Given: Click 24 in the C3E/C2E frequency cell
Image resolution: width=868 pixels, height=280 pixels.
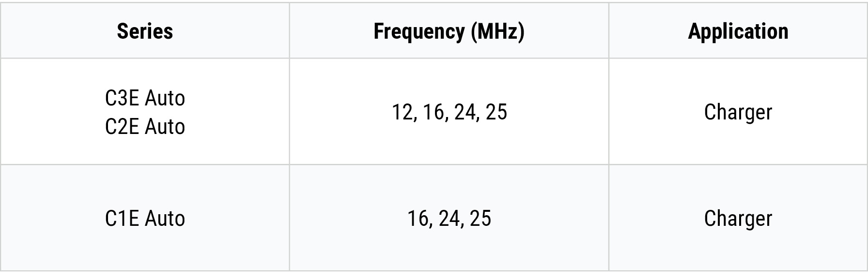Looking at the screenshot, I should point(465,112).
